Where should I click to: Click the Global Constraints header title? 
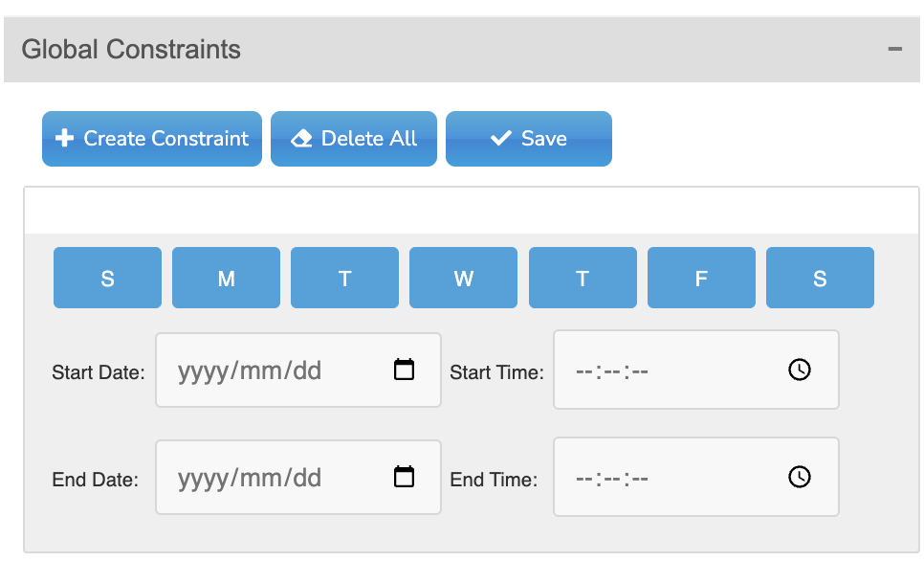pos(131,49)
